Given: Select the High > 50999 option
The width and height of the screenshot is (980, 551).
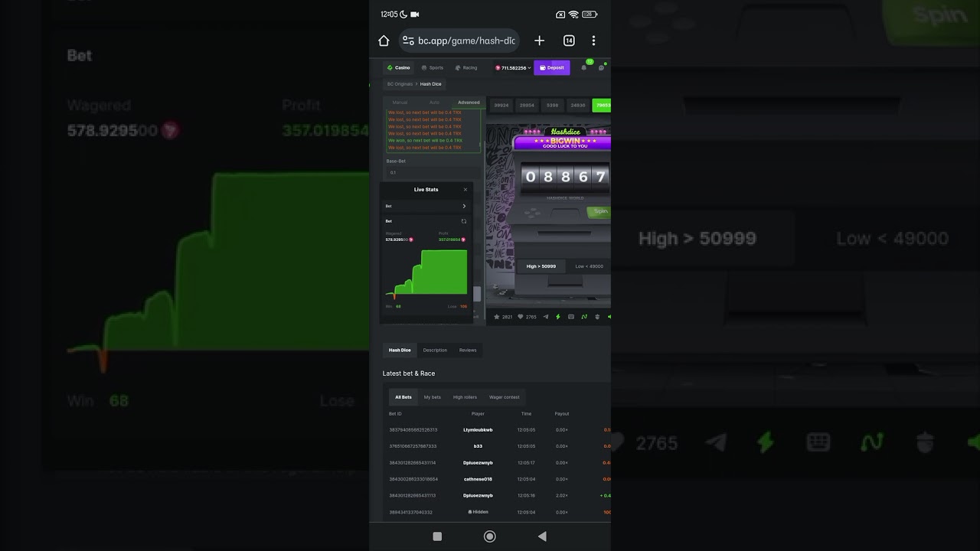Looking at the screenshot, I should click(x=541, y=266).
